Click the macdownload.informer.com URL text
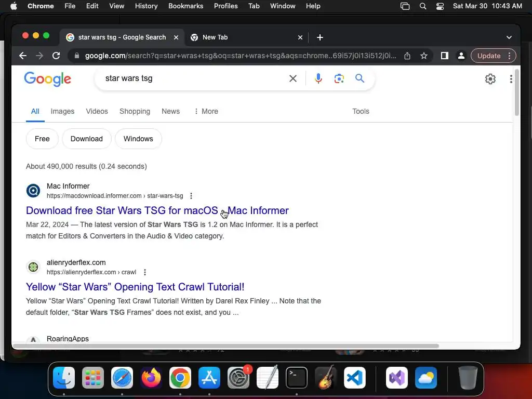This screenshot has width=532, height=399. [x=115, y=196]
